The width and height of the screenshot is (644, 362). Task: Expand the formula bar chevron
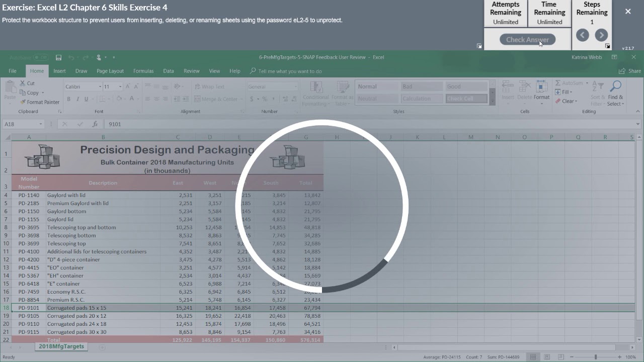pyautogui.click(x=638, y=124)
